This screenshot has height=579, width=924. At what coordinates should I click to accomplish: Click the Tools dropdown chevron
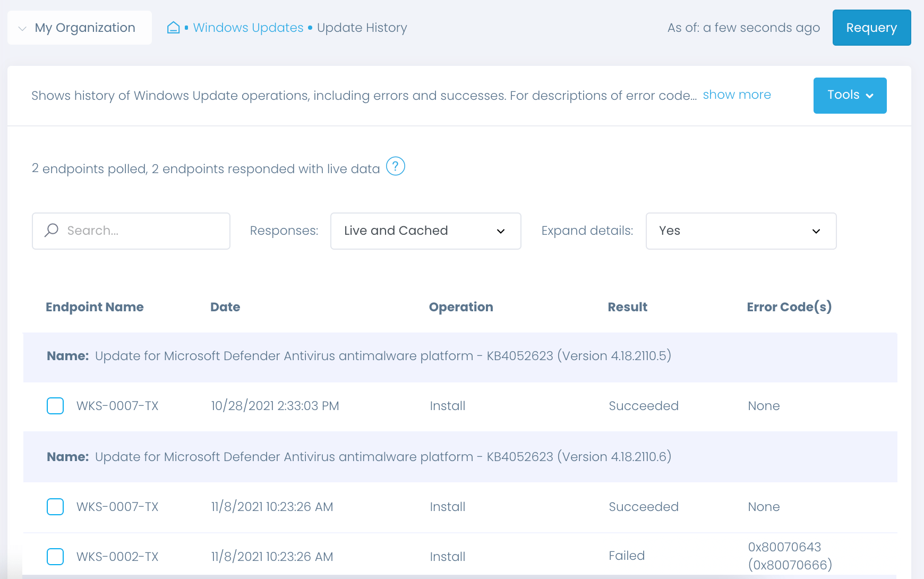[x=870, y=96]
